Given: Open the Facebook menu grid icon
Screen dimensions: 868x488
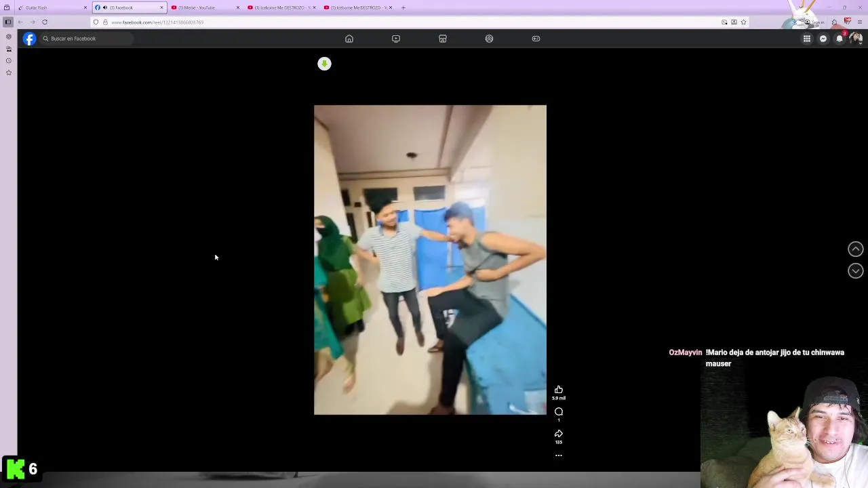Looking at the screenshot, I should 807,39.
